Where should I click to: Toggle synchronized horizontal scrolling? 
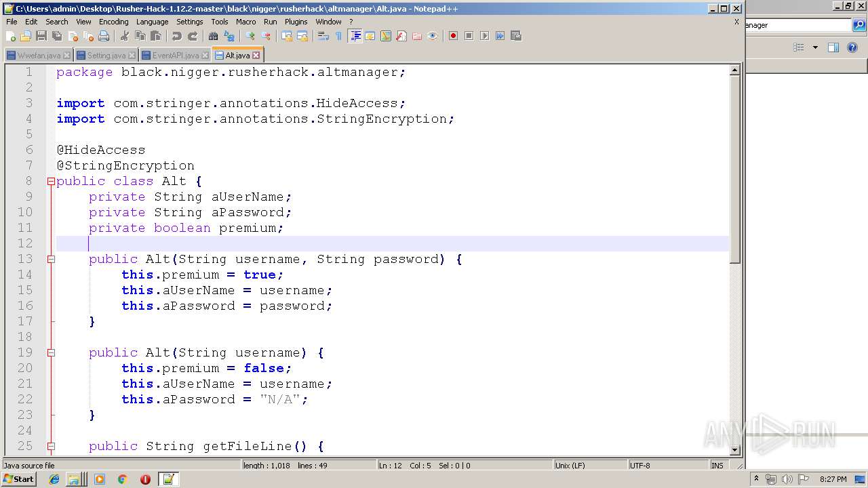pyautogui.click(x=302, y=36)
